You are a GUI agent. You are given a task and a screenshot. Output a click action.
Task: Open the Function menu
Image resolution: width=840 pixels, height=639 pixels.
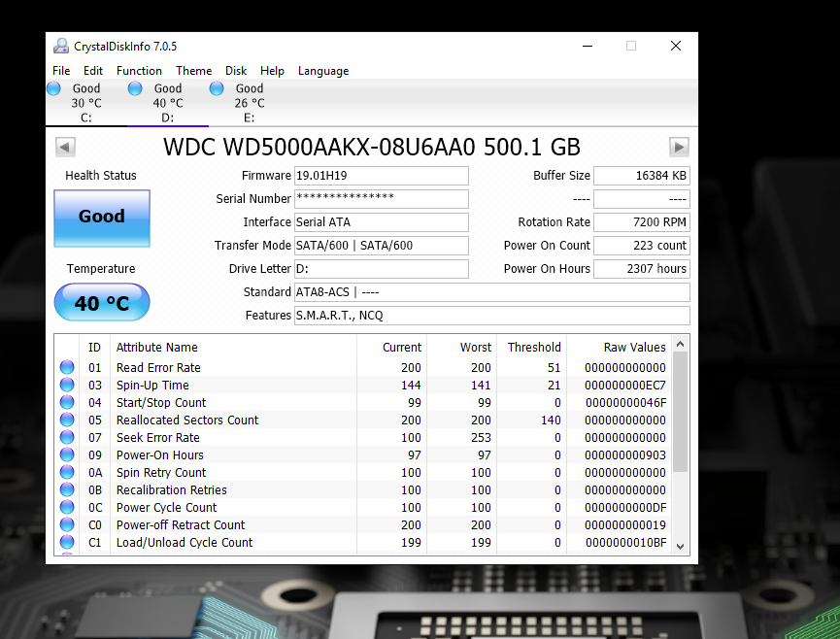coord(139,70)
